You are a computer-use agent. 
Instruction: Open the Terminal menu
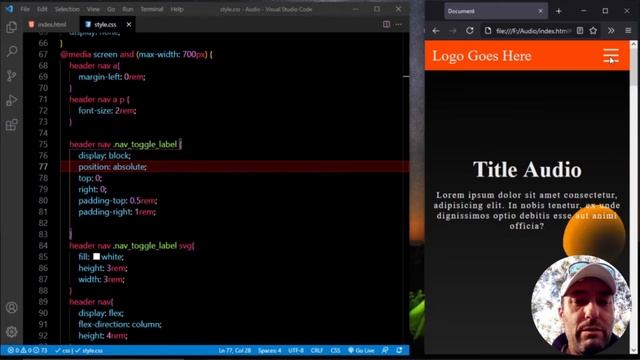point(152,9)
